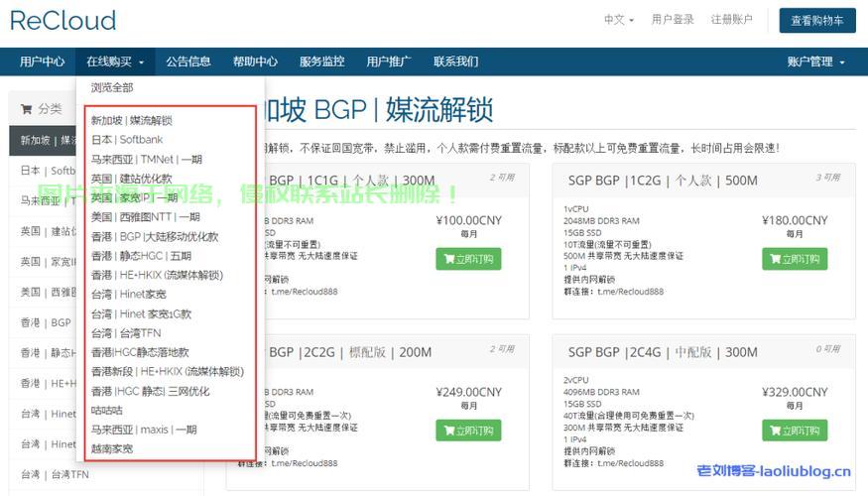Select 香港 | BGP category in the sidebar
This screenshot has height=496, width=868.
(x=44, y=322)
